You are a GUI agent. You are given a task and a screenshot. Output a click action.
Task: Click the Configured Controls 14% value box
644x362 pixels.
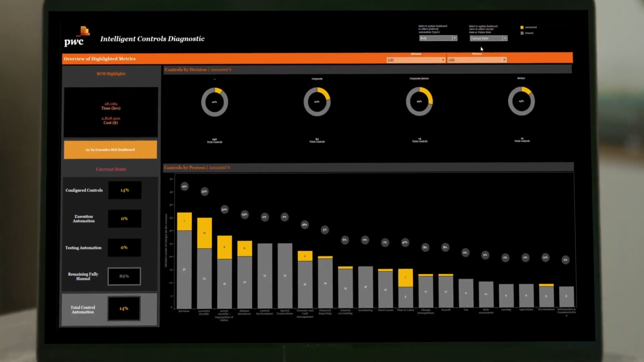click(x=124, y=190)
